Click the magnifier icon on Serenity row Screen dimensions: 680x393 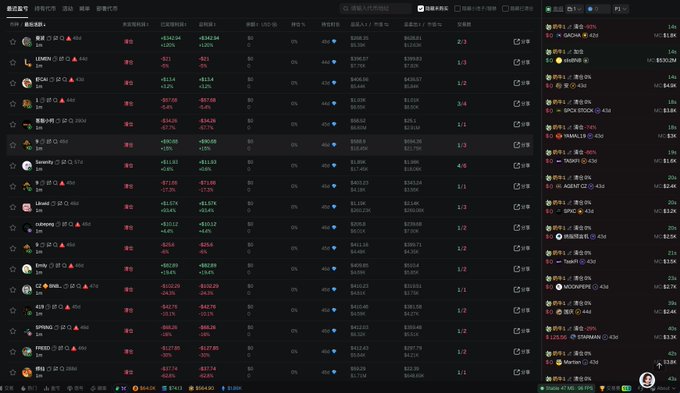(69, 162)
